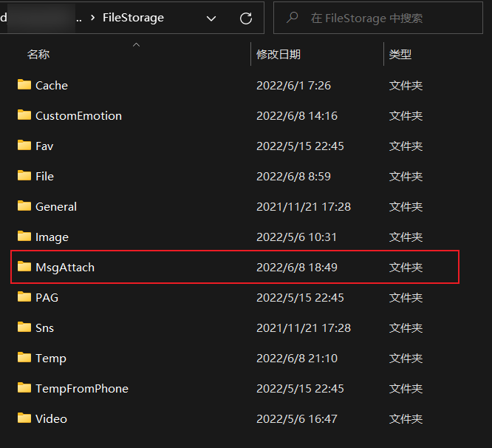Screen dimensions: 492x448
Task: Select the General folder name
Action: [56, 206]
